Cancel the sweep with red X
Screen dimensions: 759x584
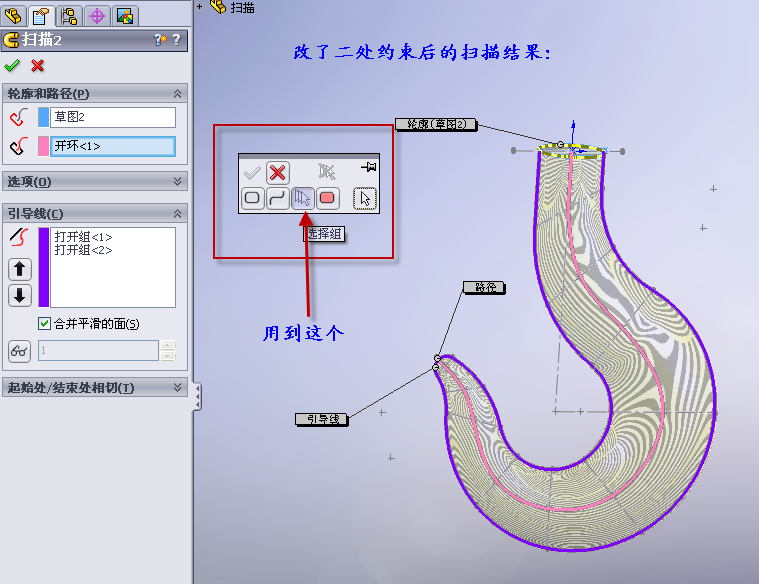pos(37,65)
